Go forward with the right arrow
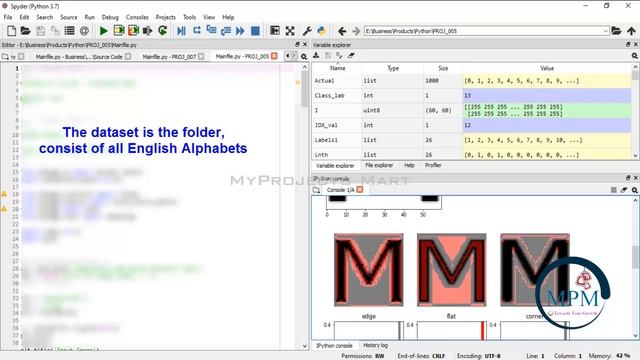Viewport: 640px width, 360px height. 356,31
